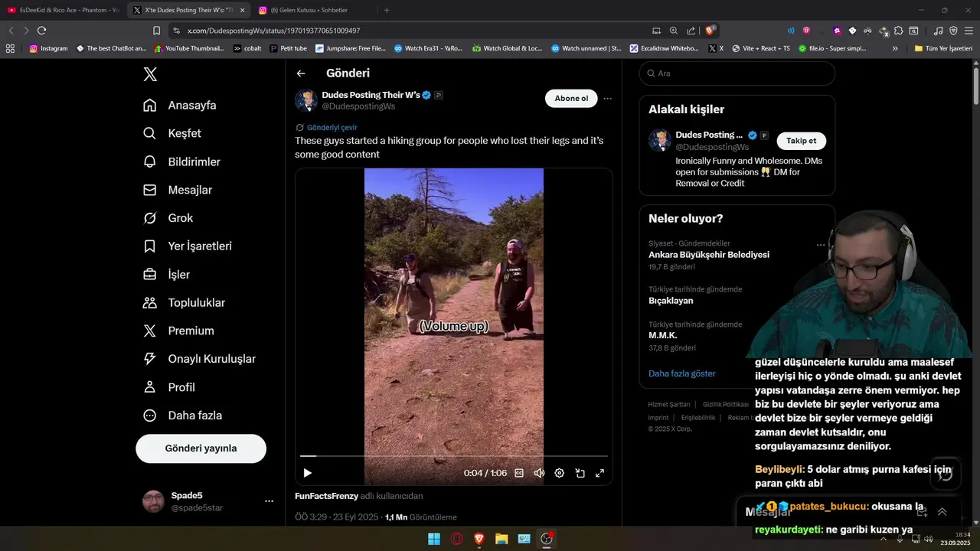Open a new browser tab
980x551 pixels.
(387, 10)
